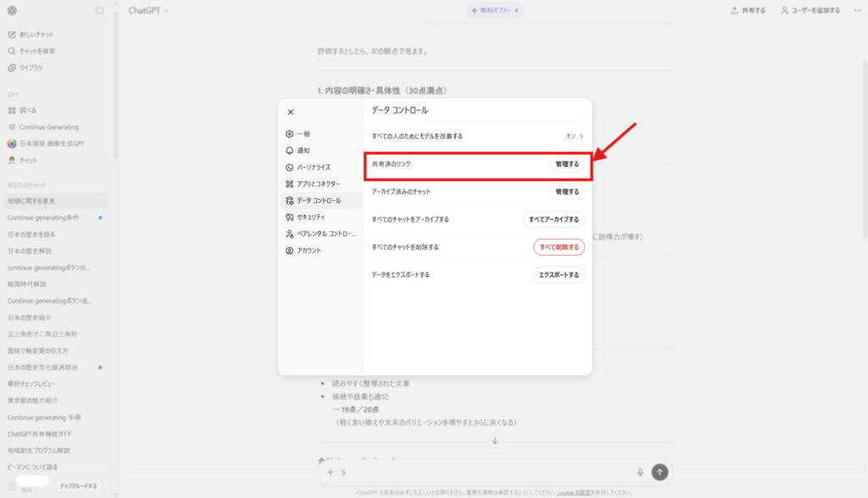Expand the ChatGPT model dropdown
The image size is (868, 498).
click(148, 10)
